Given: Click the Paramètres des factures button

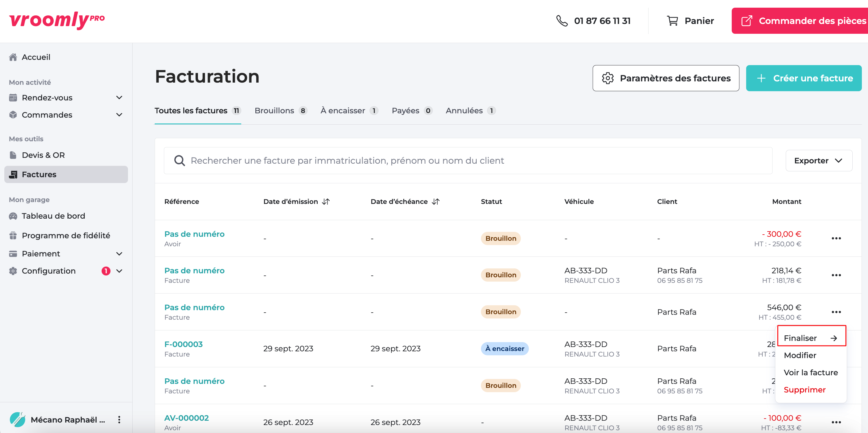Looking at the screenshot, I should pos(666,78).
